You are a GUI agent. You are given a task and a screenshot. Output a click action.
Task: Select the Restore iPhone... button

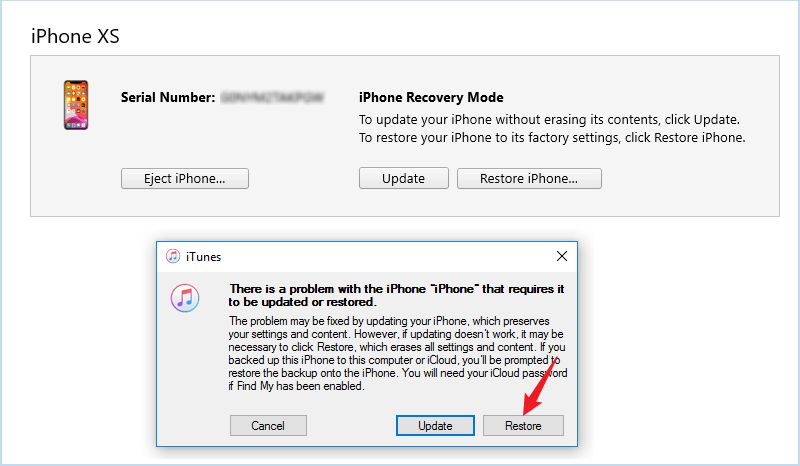(529, 179)
